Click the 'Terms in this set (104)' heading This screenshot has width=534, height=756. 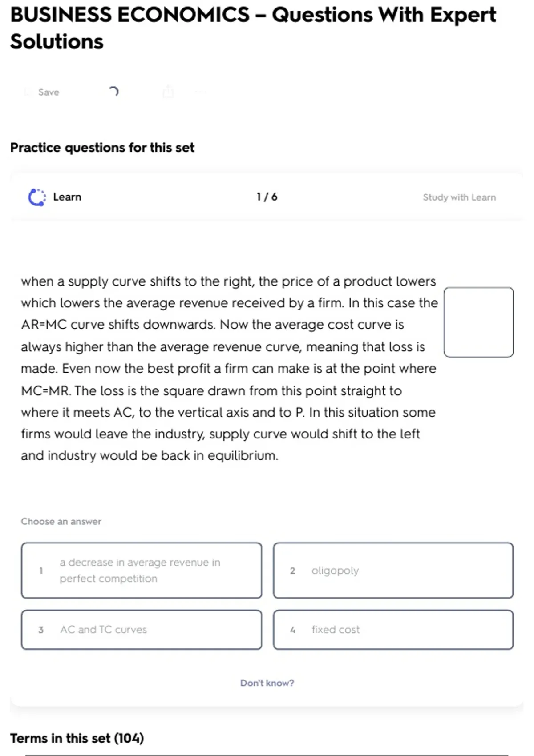[x=77, y=738]
